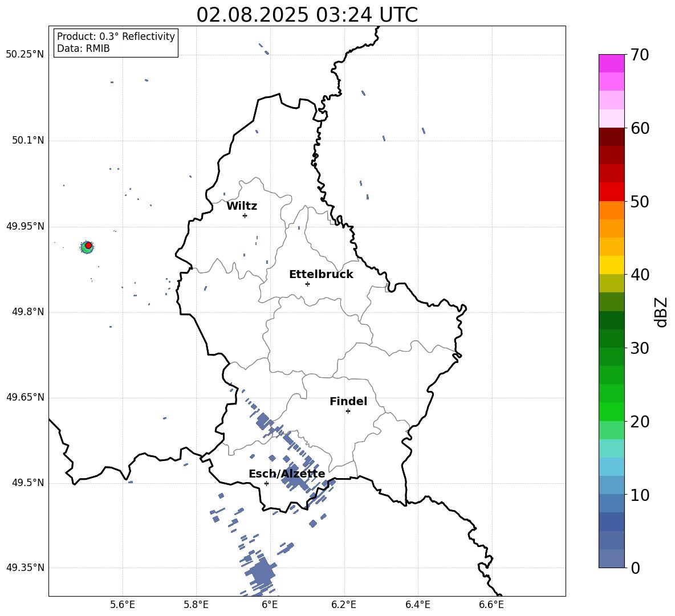The image size is (675, 616).
Task: Click the 10 tick on the dBZ colorbar
Action: pyautogui.click(x=639, y=495)
